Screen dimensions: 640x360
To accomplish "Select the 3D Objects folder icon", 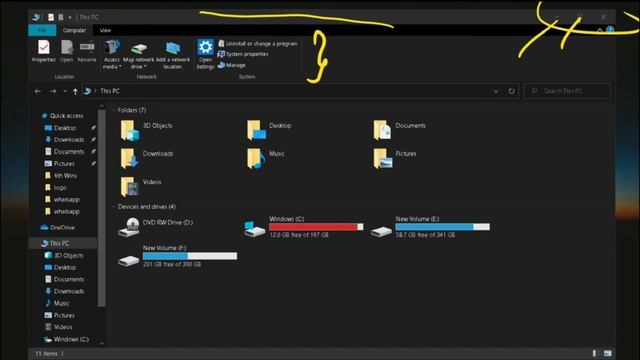I will click(129, 130).
